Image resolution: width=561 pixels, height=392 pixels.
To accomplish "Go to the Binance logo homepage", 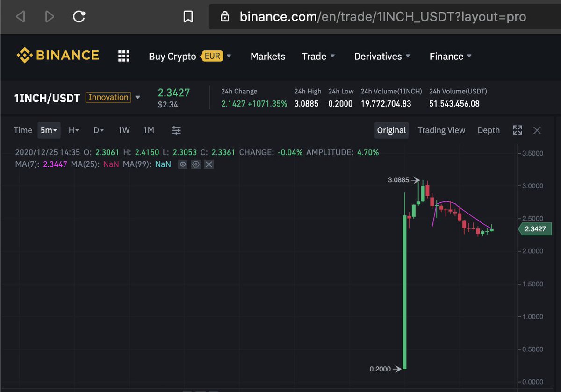I will click(58, 56).
